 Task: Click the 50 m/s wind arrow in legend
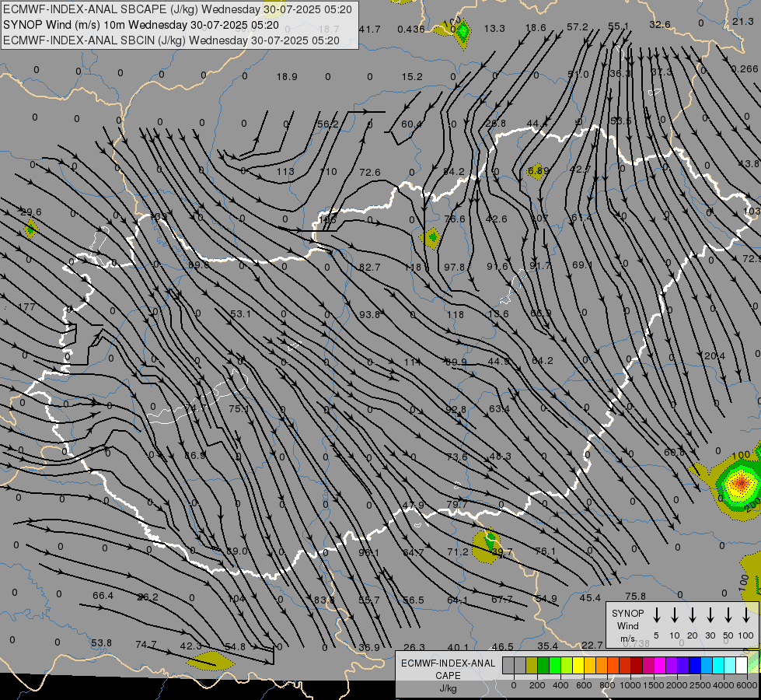[x=728, y=615]
